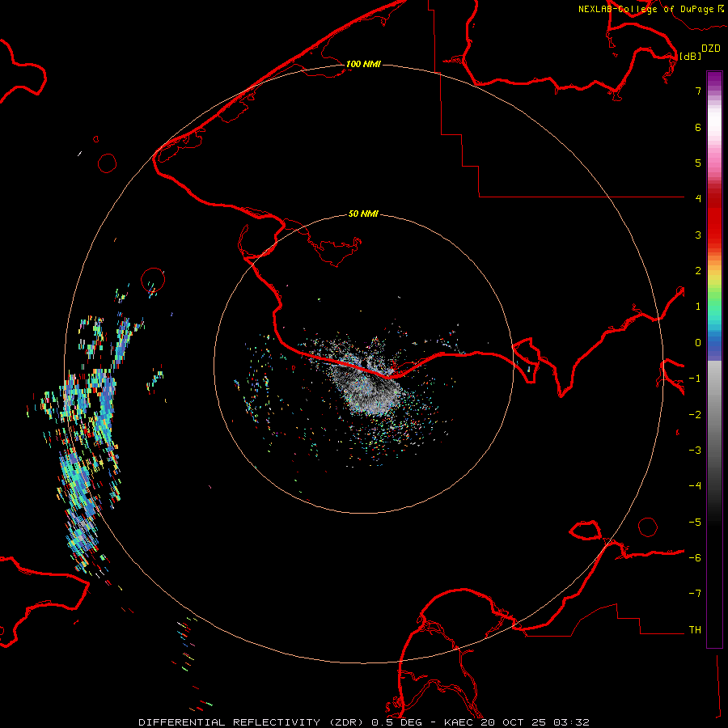
Task: Click the 1 value on color scale
Action: pyautogui.click(x=698, y=307)
